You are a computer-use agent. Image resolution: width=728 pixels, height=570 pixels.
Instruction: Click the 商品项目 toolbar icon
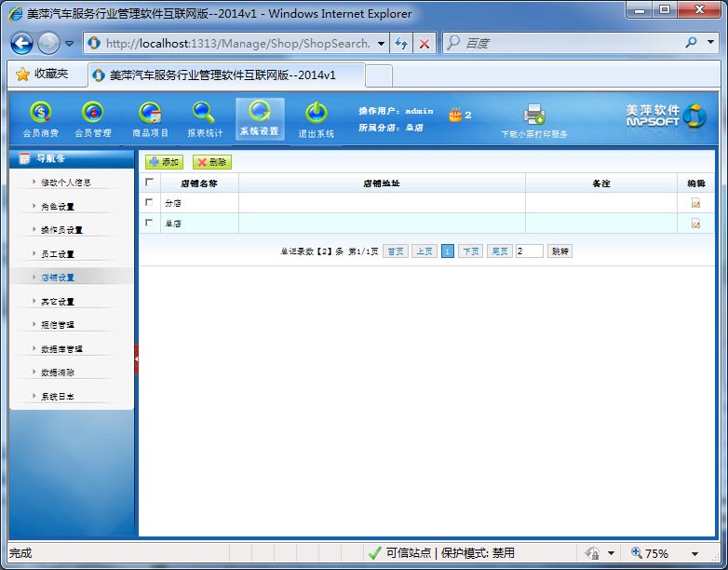coord(150,114)
